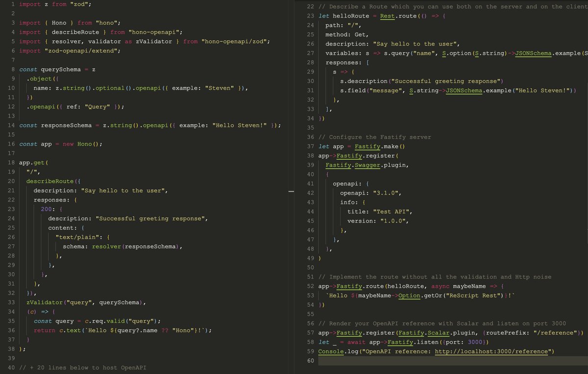The width and height of the screenshot is (588, 374).
Task: Click the "zod" import string on line 1
Action: point(80,4)
